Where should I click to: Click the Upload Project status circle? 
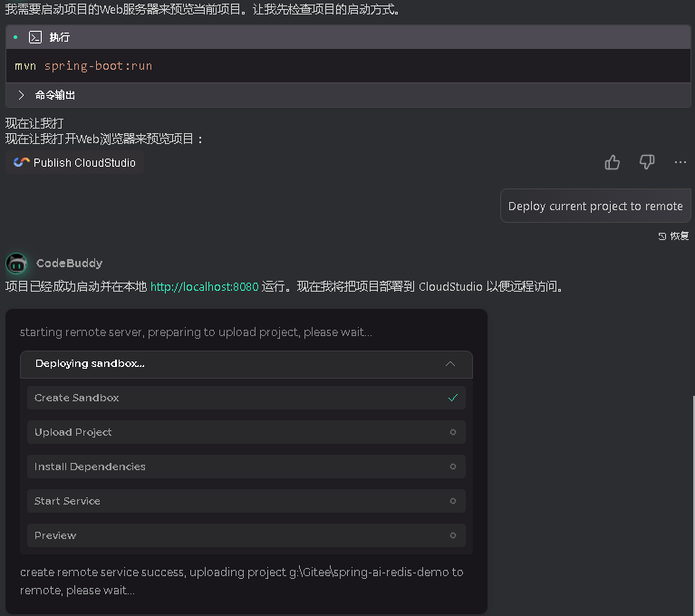coord(452,432)
